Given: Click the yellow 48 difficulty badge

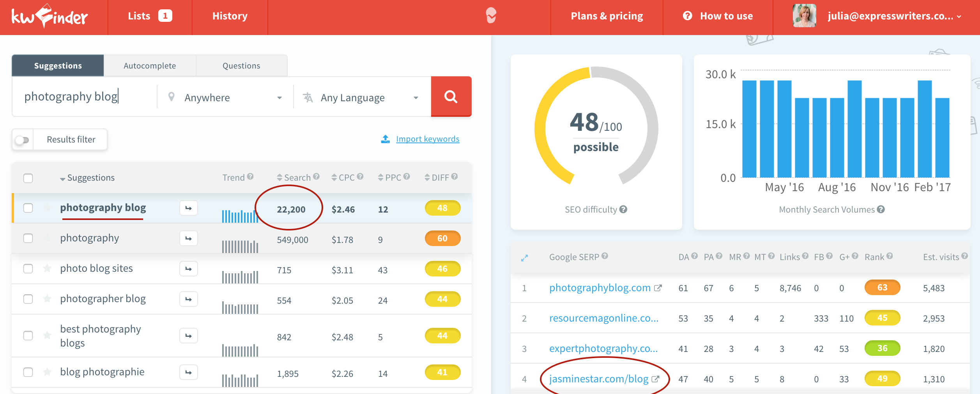Looking at the screenshot, I should [442, 208].
